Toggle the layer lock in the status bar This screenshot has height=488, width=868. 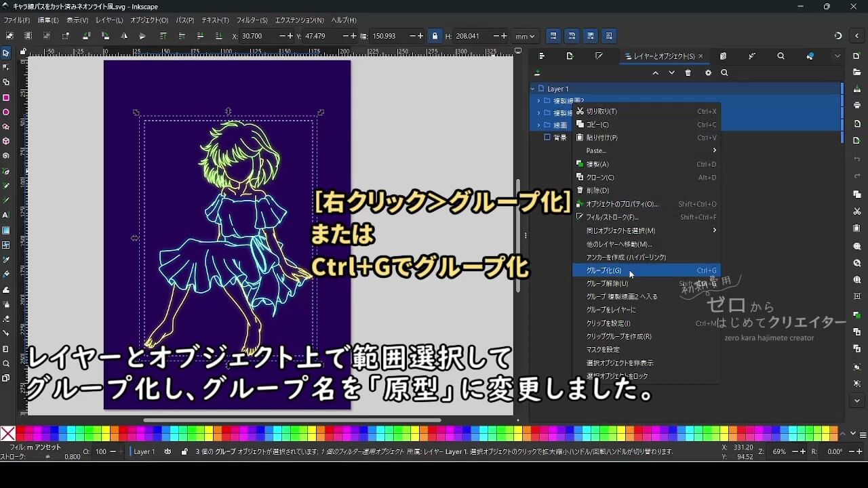click(x=184, y=451)
